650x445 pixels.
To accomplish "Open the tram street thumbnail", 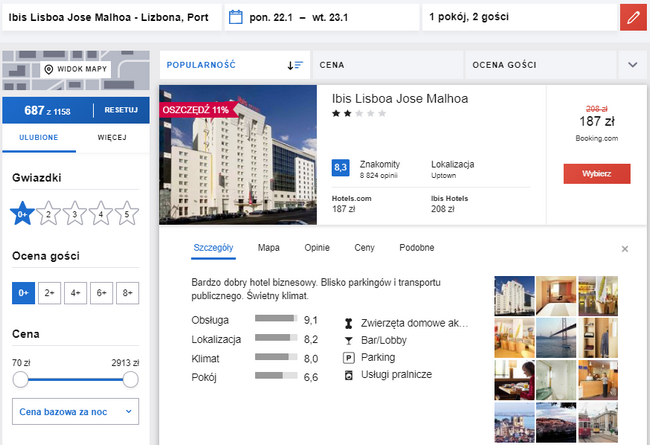I will tap(598, 423).
